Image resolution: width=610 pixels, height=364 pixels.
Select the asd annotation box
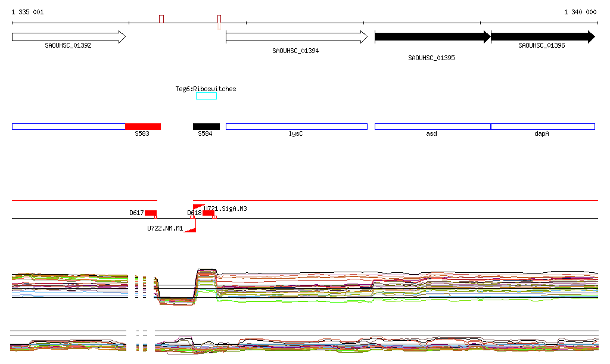tap(432, 126)
